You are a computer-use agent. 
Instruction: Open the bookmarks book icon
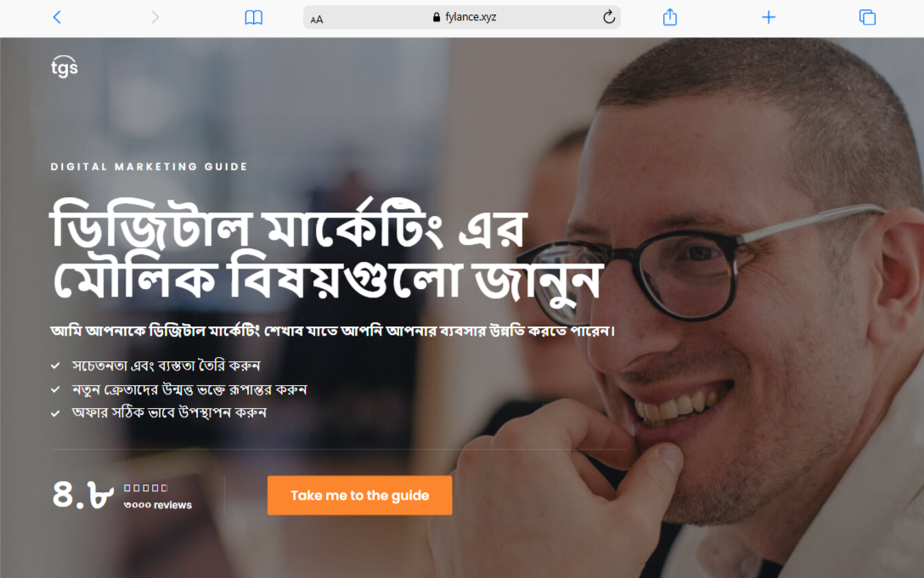pyautogui.click(x=253, y=18)
